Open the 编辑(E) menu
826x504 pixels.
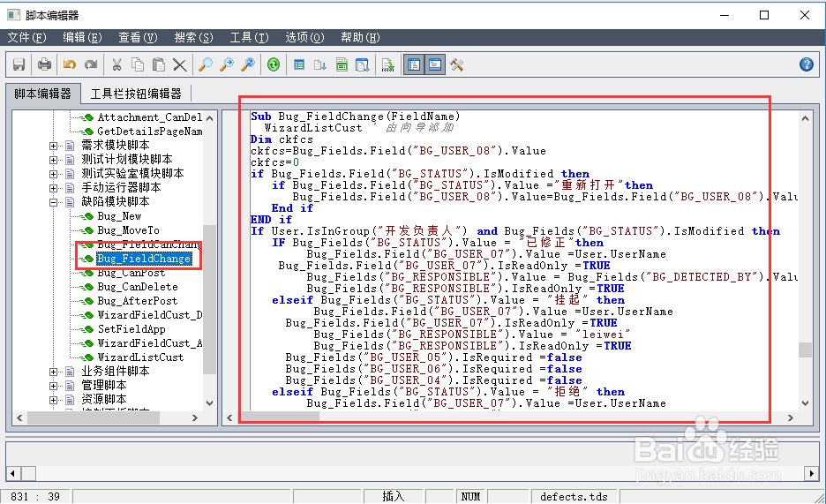(x=82, y=37)
